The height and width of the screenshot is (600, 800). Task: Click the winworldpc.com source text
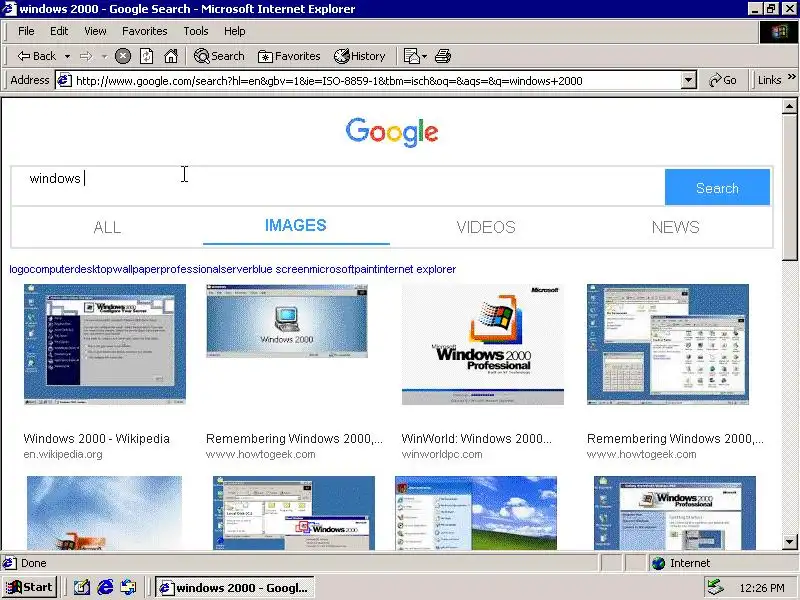(442, 454)
